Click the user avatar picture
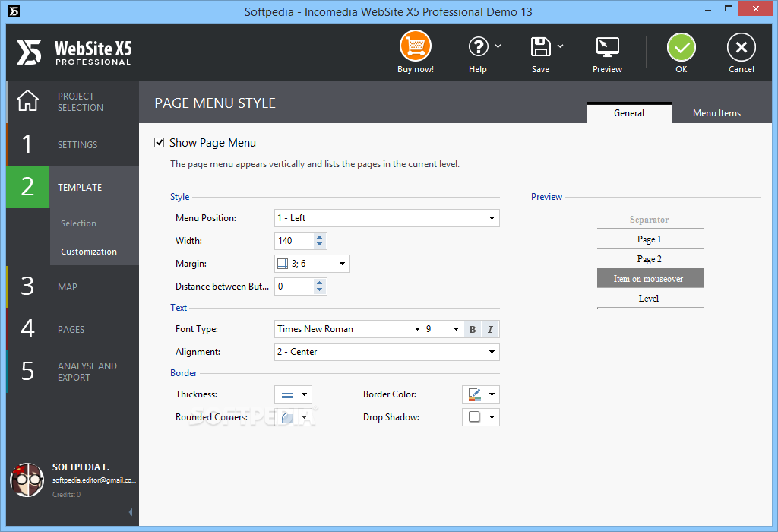 27,480
